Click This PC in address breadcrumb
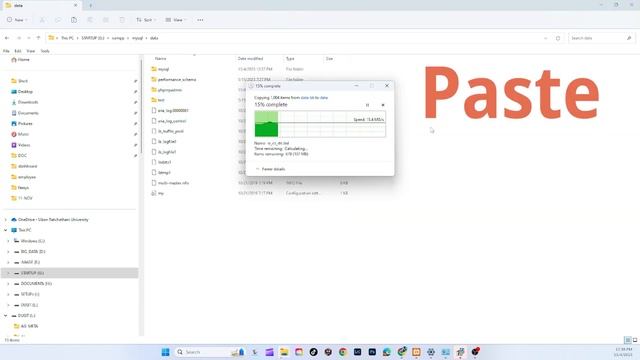 coord(67,38)
